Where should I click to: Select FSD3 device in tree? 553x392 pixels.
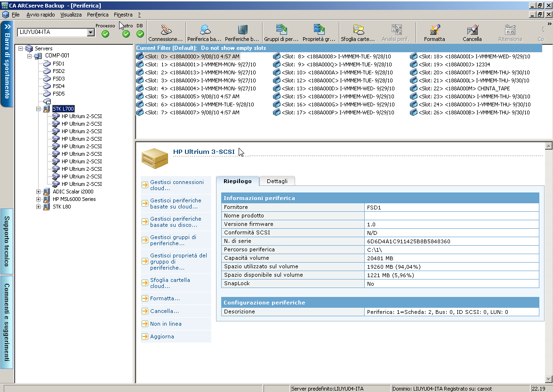pyautogui.click(x=58, y=79)
